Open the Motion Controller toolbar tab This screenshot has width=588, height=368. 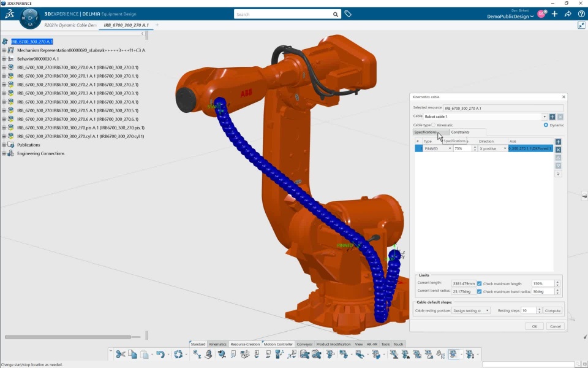pyautogui.click(x=278, y=344)
